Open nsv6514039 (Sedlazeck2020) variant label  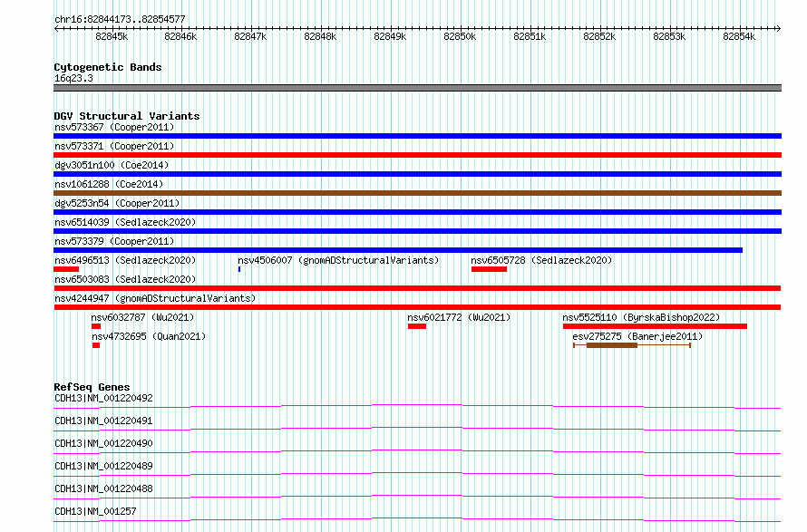point(125,222)
